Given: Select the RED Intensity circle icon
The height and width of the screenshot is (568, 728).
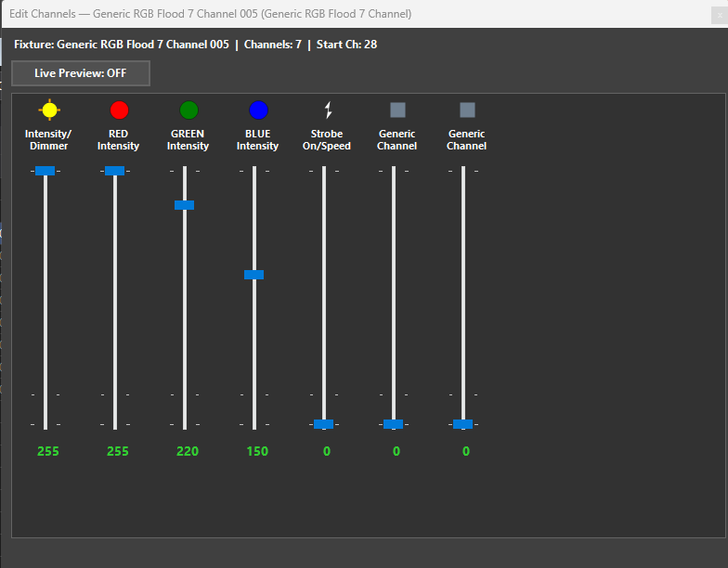Looking at the screenshot, I should coord(119,110).
